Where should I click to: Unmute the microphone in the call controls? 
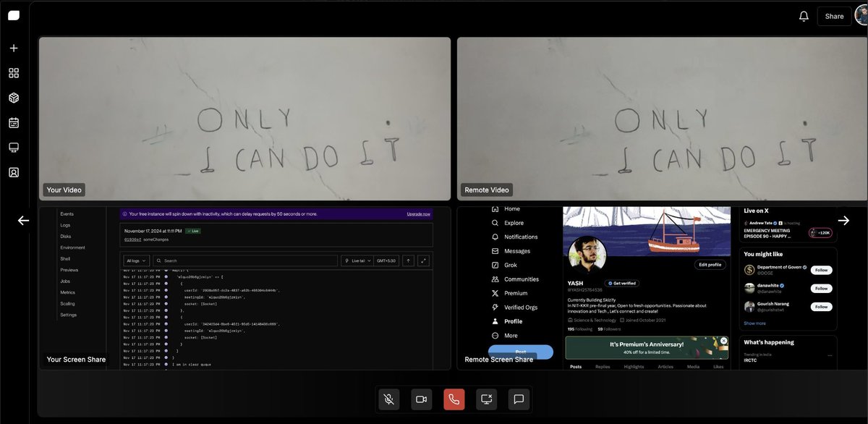388,399
